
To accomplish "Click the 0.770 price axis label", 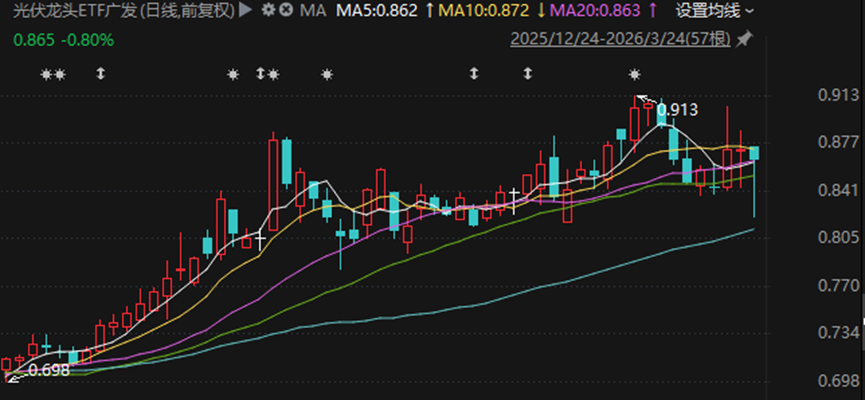I will pos(838,286).
